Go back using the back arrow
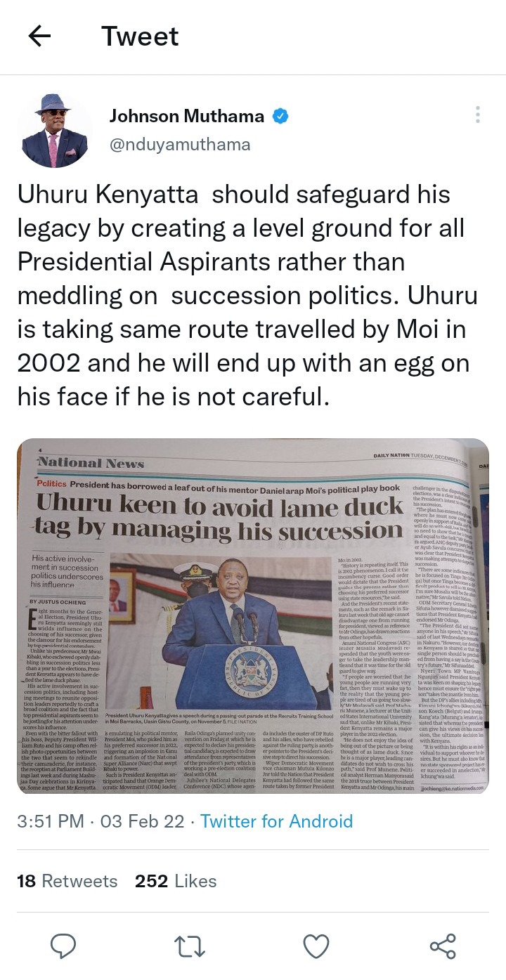506x980 pixels. coord(39,37)
